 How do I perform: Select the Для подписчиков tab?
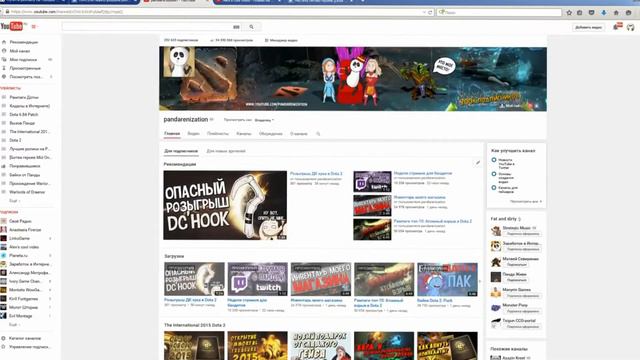(x=181, y=151)
